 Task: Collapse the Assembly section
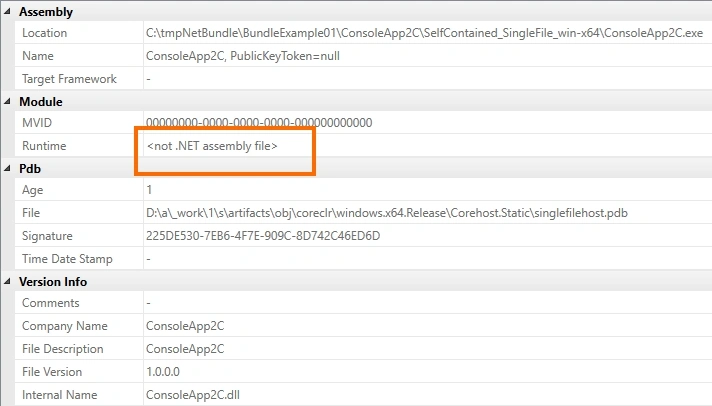tap(7, 11)
